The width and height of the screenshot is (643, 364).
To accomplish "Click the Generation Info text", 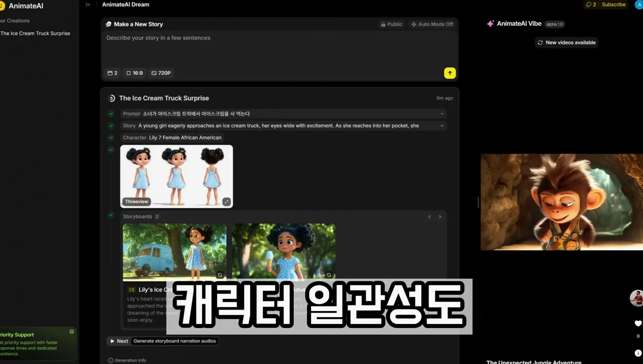I will [x=131, y=360].
